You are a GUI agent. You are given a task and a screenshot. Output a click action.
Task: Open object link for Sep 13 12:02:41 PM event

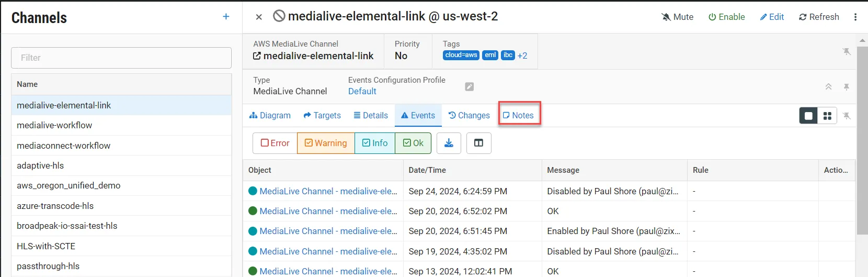coord(328,271)
